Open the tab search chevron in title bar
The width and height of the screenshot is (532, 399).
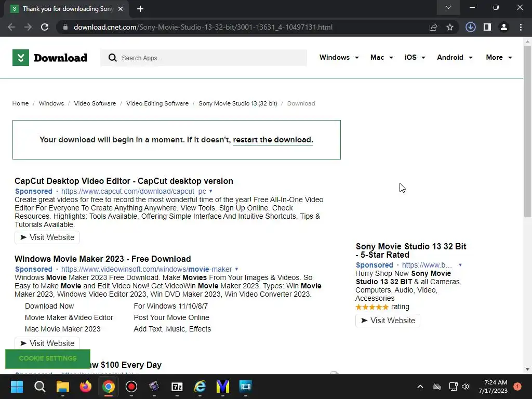coord(448,7)
